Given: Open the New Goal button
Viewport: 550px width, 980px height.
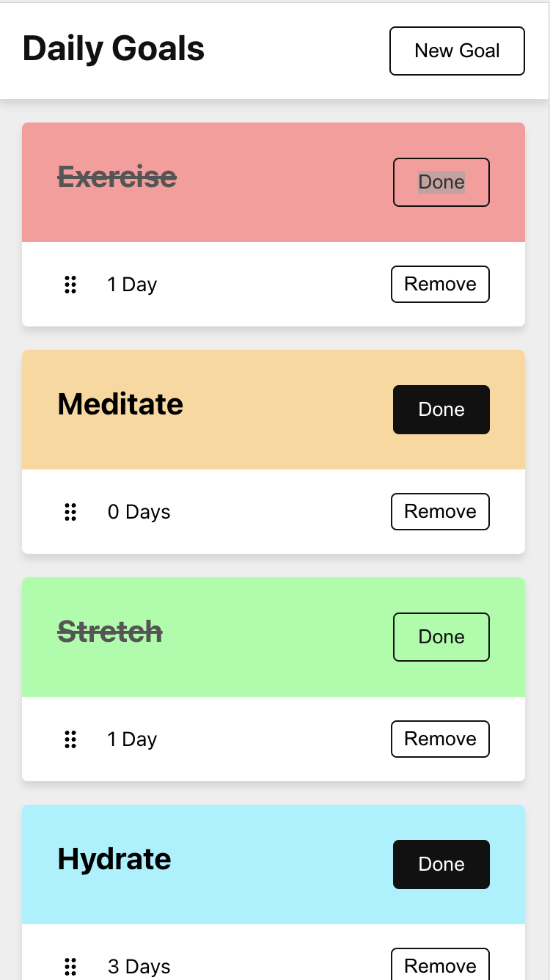Looking at the screenshot, I should (x=457, y=51).
